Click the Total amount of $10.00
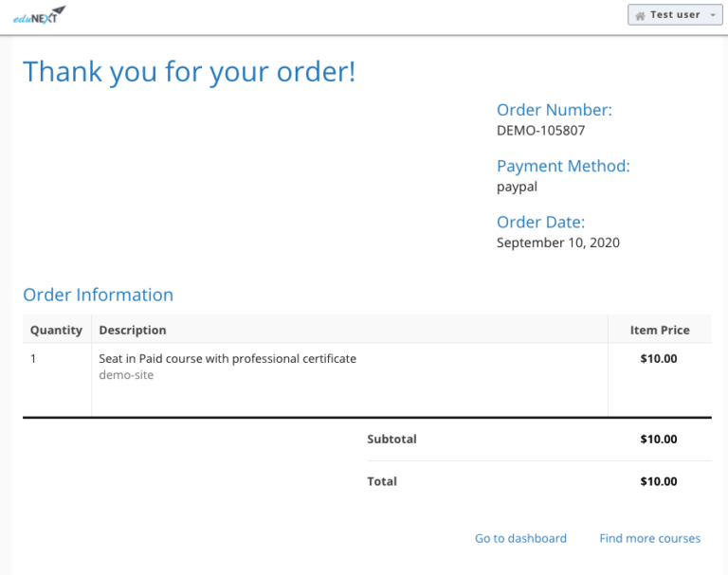The width and height of the screenshot is (728, 575). (659, 481)
